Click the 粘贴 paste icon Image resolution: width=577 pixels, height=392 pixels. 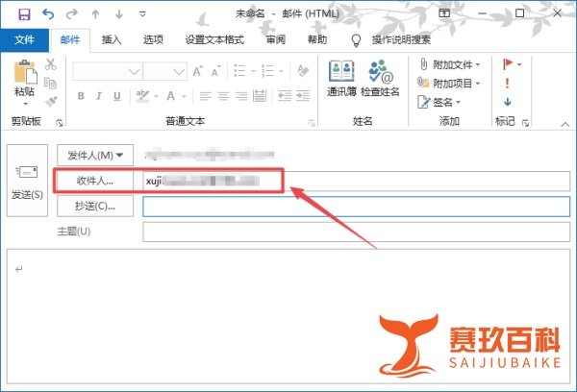pyautogui.click(x=25, y=72)
